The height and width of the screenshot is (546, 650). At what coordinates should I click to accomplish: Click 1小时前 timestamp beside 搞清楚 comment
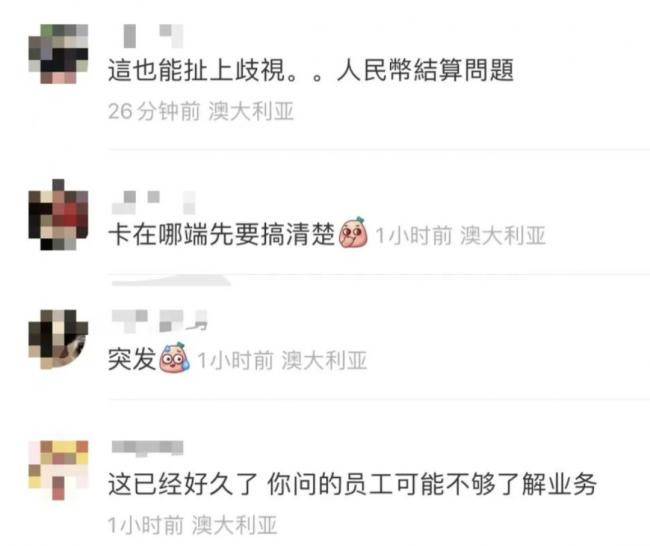[x=414, y=235]
